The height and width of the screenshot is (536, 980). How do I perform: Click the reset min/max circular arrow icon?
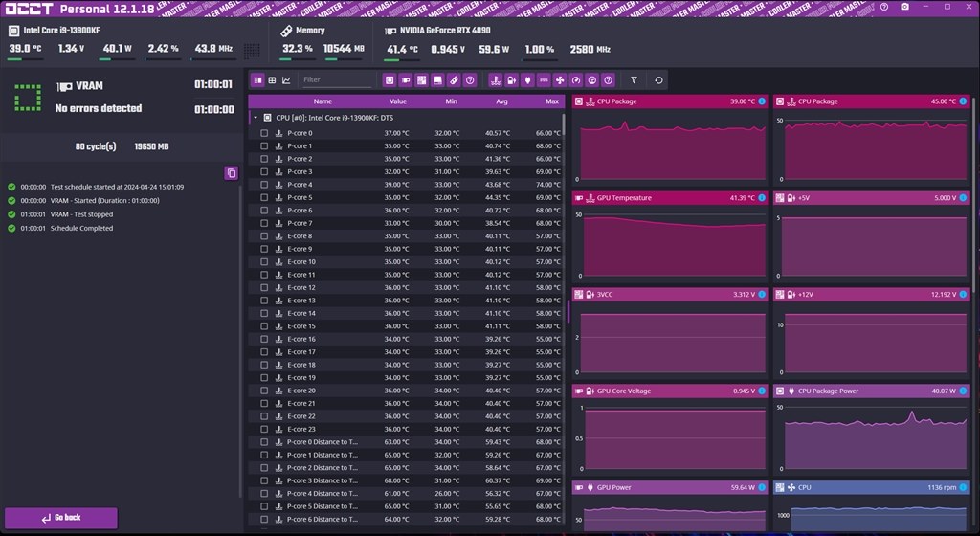click(x=658, y=80)
